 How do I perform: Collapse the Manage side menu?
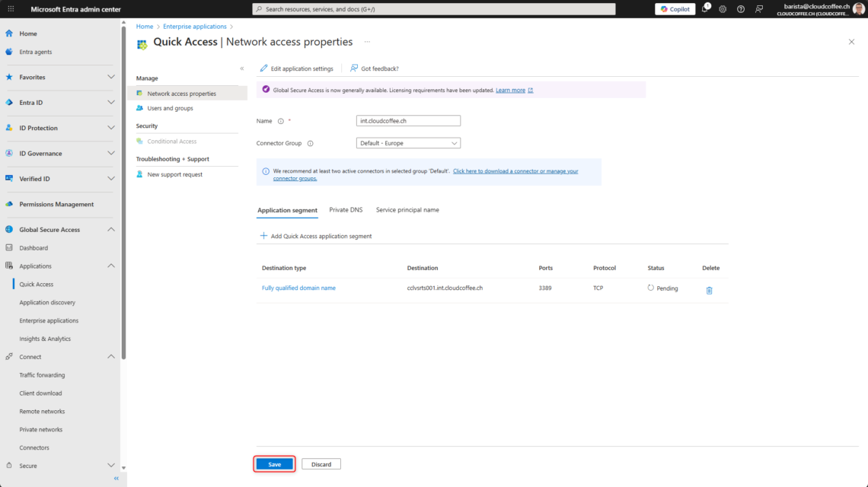pos(242,68)
